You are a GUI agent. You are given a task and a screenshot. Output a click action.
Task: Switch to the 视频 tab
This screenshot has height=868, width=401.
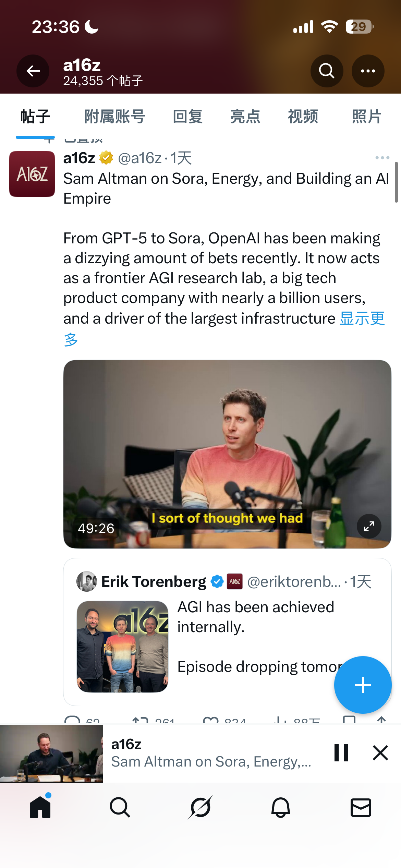(x=303, y=117)
